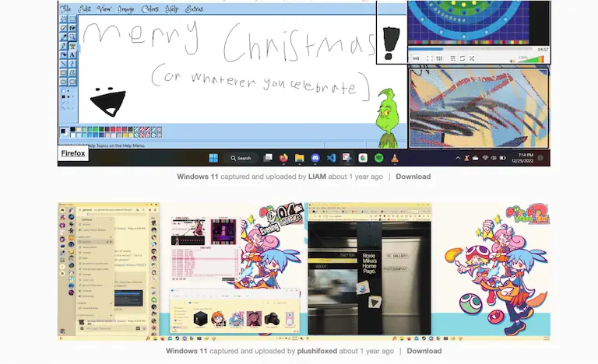Screen dimensions: 598x364
Task: Mute the media player speaker icon
Action: click(512, 60)
